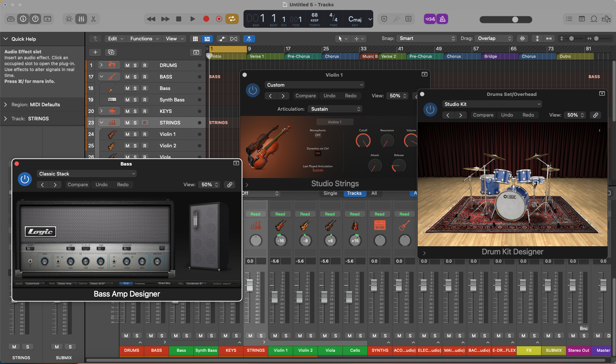Viewport: 616px width, 364px height.
Task: Open the Functions menu in tracks area
Action: [x=144, y=39]
